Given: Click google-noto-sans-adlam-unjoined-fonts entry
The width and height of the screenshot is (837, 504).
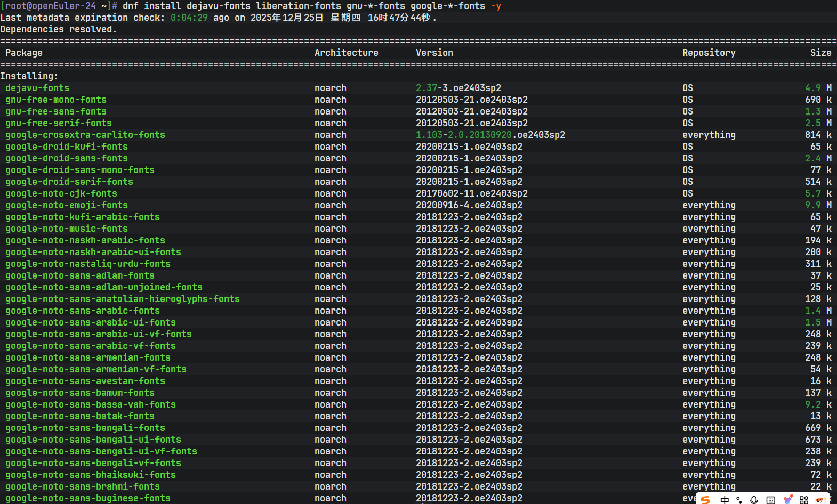Looking at the screenshot, I should [x=104, y=287].
